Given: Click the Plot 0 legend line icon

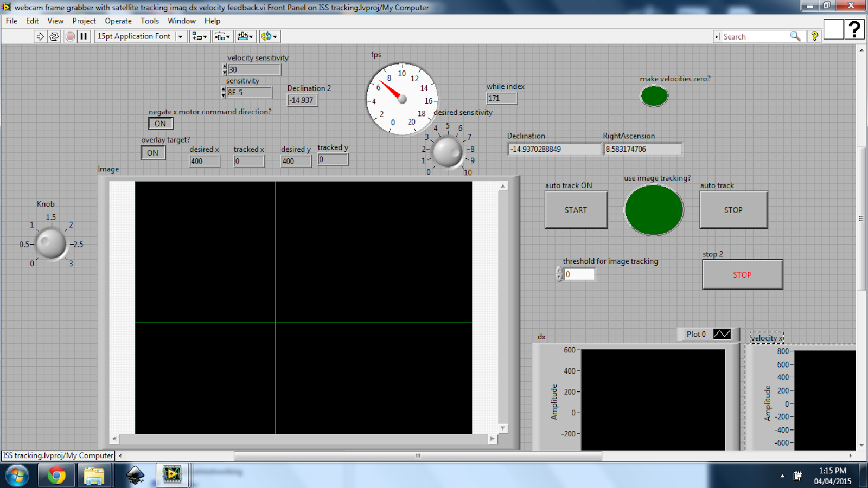Looking at the screenshot, I should (722, 334).
